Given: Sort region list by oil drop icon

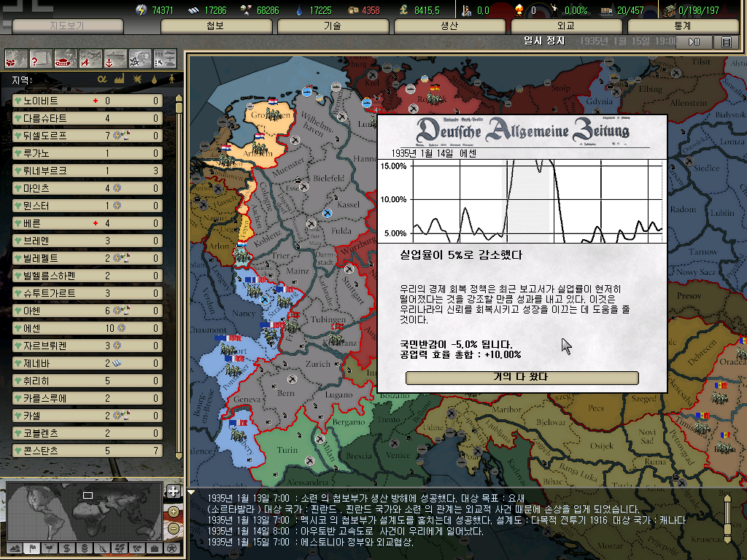Looking at the screenshot, I should coord(155,79).
